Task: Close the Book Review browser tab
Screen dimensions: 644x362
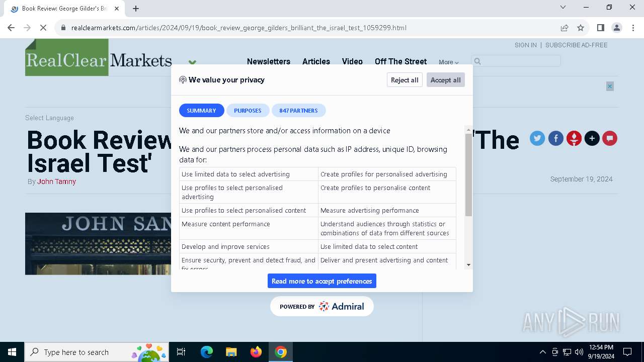Action: click(x=117, y=9)
